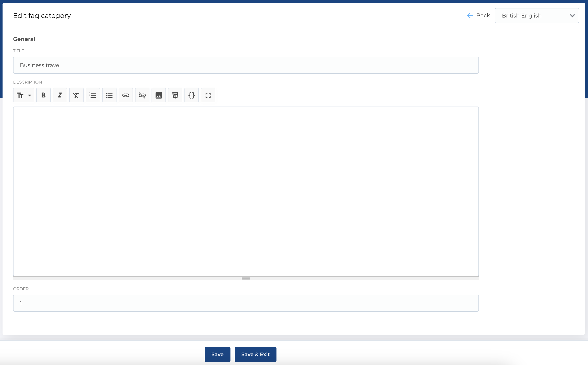The width and height of the screenshot is (588, 365).
Task: Remove link using the unlink icon
Action: tap(142, 95)
